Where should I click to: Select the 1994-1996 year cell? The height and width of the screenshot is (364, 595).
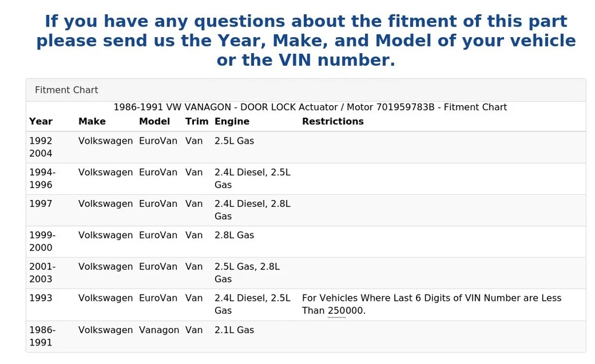pos(42,178)
